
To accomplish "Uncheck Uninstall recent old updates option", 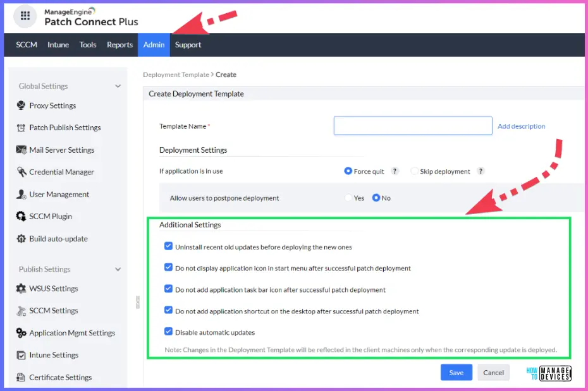I will click(x=168, y=246).
